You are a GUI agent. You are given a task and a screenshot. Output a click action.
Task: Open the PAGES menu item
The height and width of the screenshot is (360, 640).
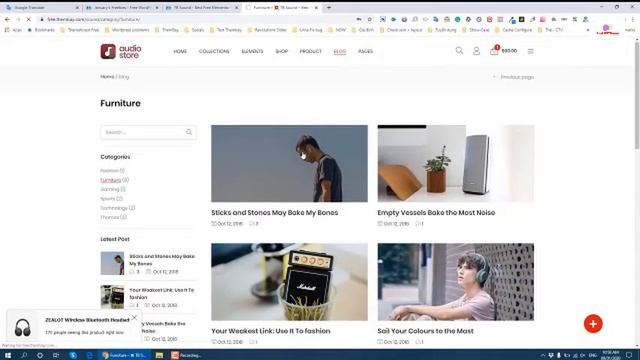pyautogui.click(x=365, y=51)
